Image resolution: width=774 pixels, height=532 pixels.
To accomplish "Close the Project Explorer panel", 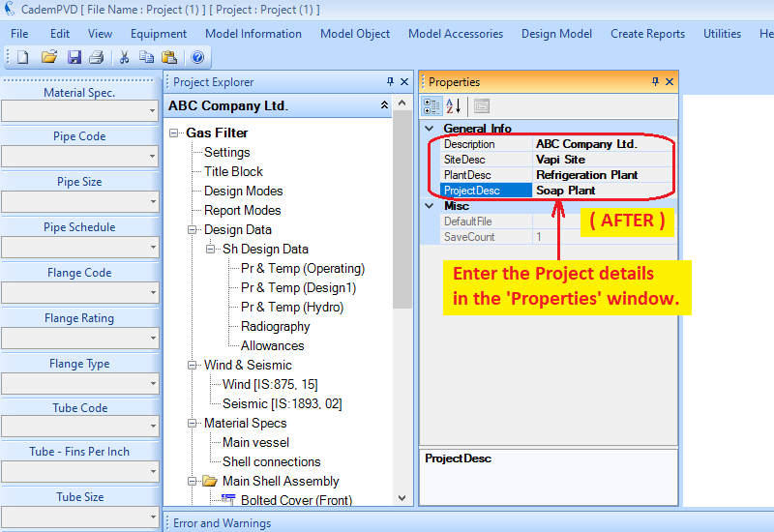I will click(404, 81).
